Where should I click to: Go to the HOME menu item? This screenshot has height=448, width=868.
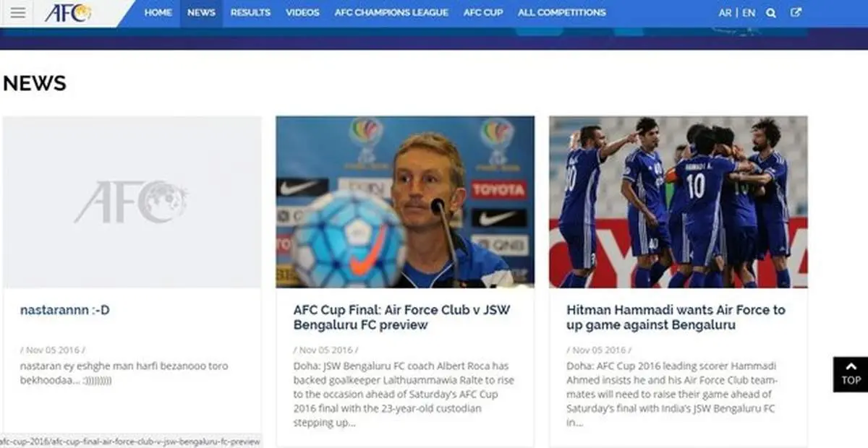[158, 12]
